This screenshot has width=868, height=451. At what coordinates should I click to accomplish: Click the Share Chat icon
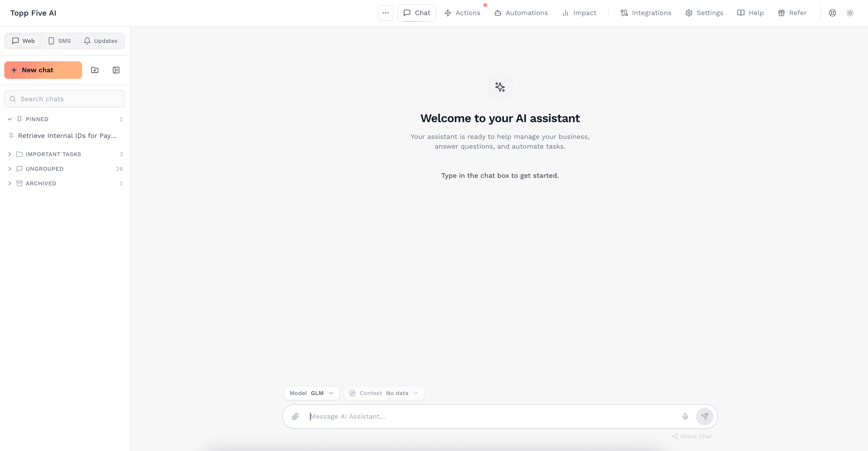coord(675,436)
